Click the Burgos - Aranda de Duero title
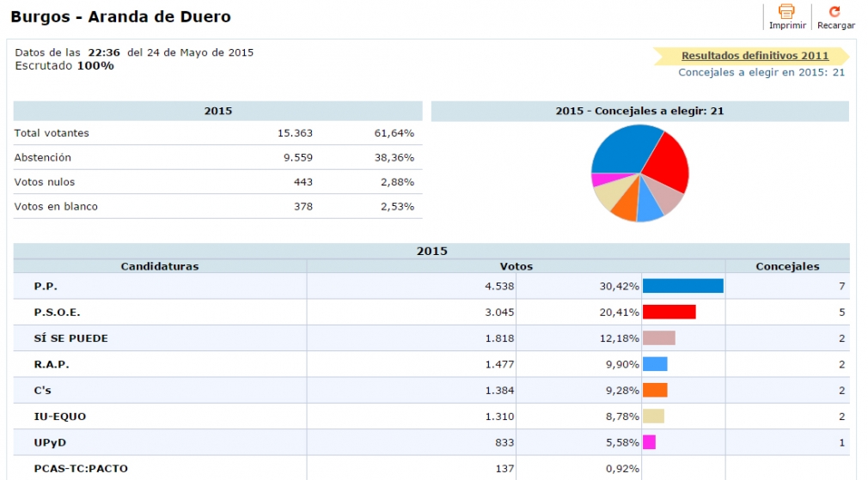The width and height of the screenshot is (868, 480). [x=120, y=16]
